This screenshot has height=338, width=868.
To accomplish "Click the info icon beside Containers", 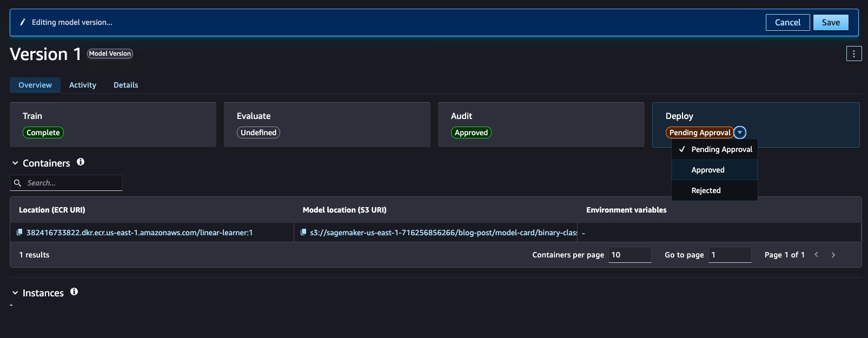I will (81, 162).
